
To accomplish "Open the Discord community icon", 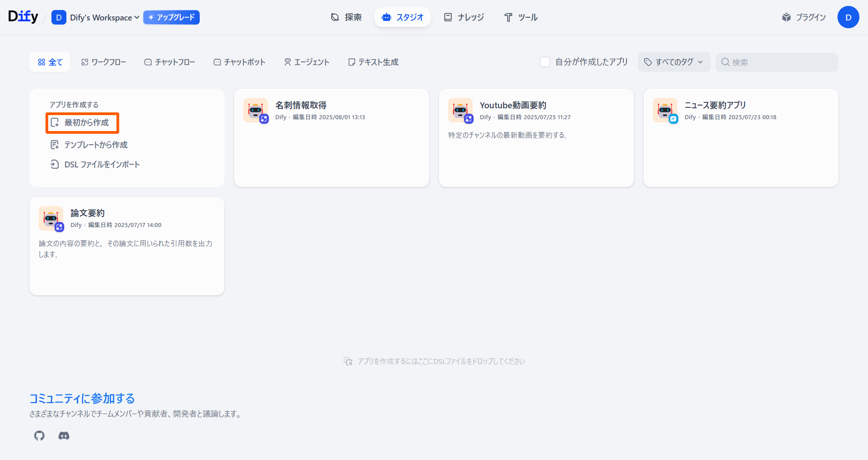I will click(x=64, y=435).
